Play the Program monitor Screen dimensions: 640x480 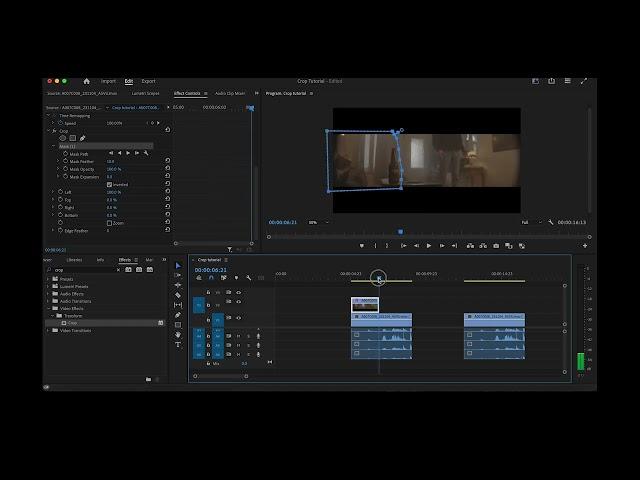click(x=429, y=246)
